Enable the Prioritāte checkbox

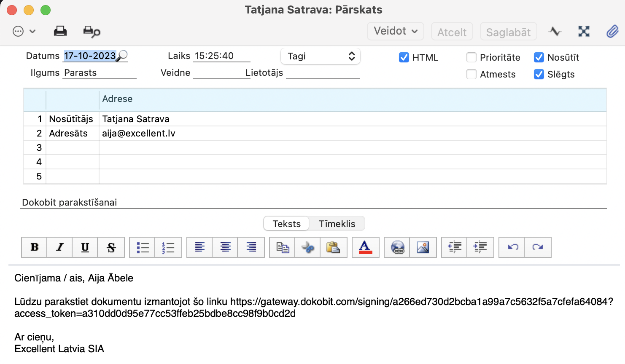click(x=471, y=57)
